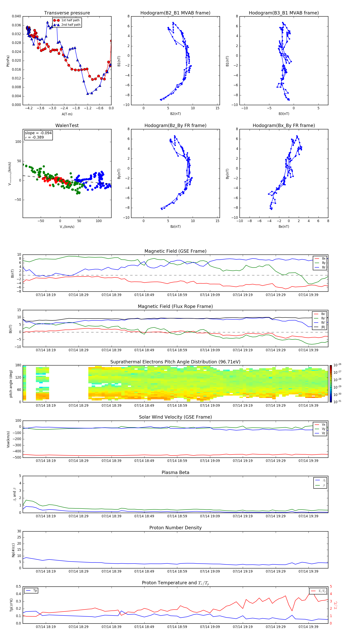Select the Vx legend entry
This screenshot has width=351, height=644.
(320, 424)
